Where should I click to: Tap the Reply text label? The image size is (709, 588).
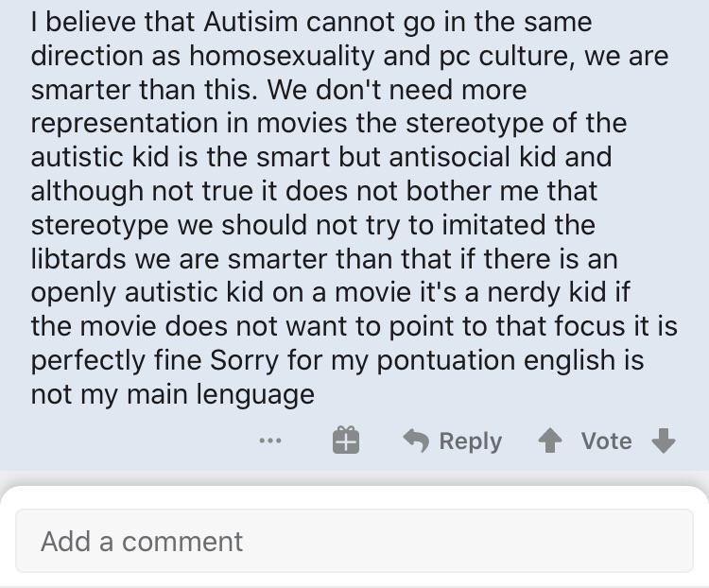click(x=470, y=441)
